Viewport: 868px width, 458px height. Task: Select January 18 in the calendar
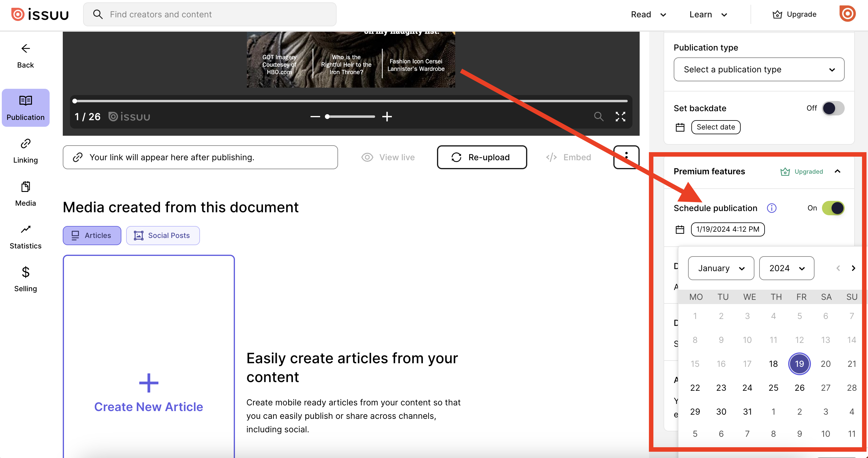[773, 364]
